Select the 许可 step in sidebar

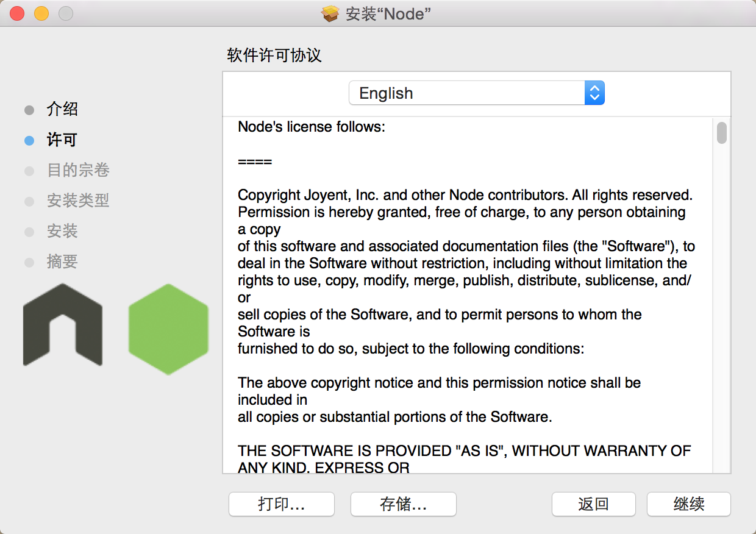click(62, 140)
